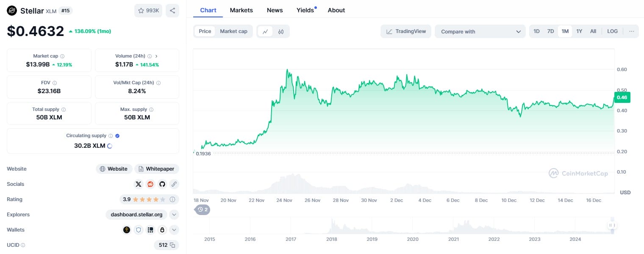
Task: Select the padlock-style wallet icon
Action: click(161, 230)
